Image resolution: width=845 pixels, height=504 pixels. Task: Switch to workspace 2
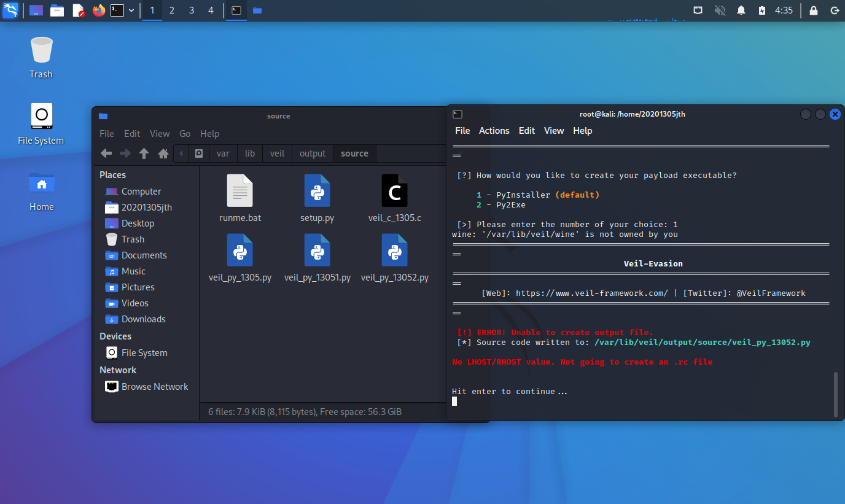172,10
